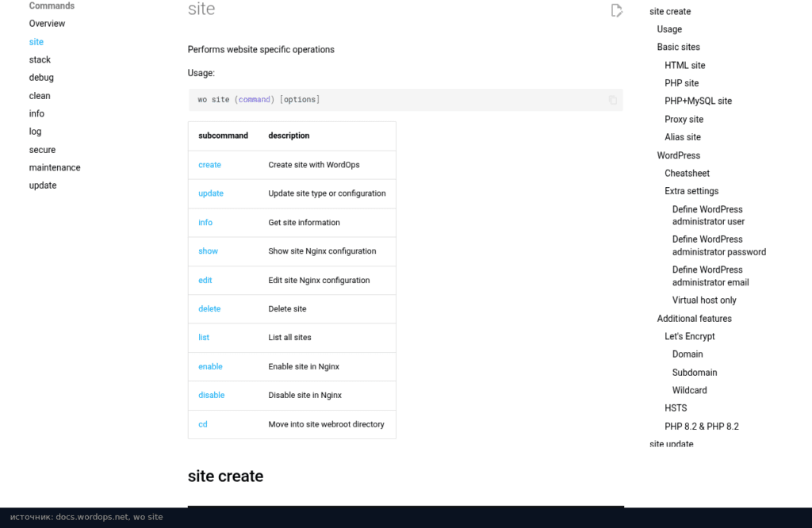Follow the update subcommand table link
The height and width of the screenshot is (528, 812).
click(211, 193)
